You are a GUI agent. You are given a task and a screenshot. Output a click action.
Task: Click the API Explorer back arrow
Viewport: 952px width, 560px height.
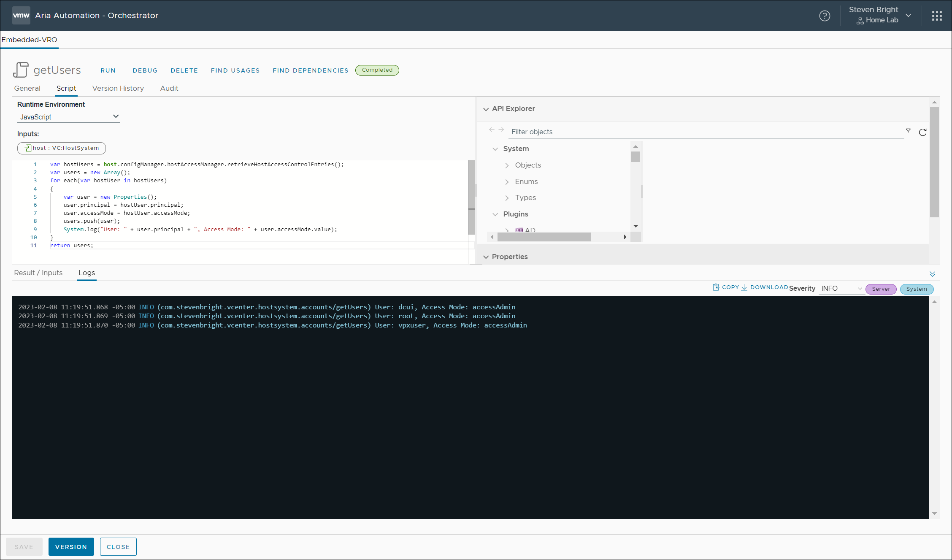tap(492, 130)
